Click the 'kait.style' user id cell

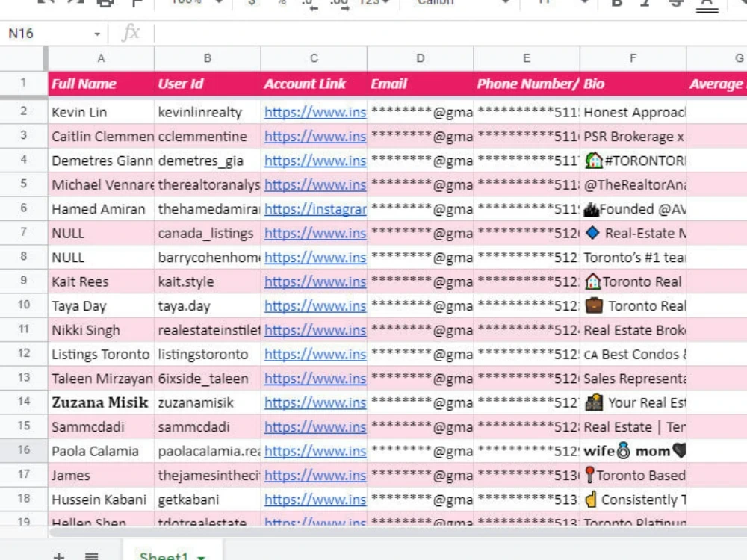207,282
